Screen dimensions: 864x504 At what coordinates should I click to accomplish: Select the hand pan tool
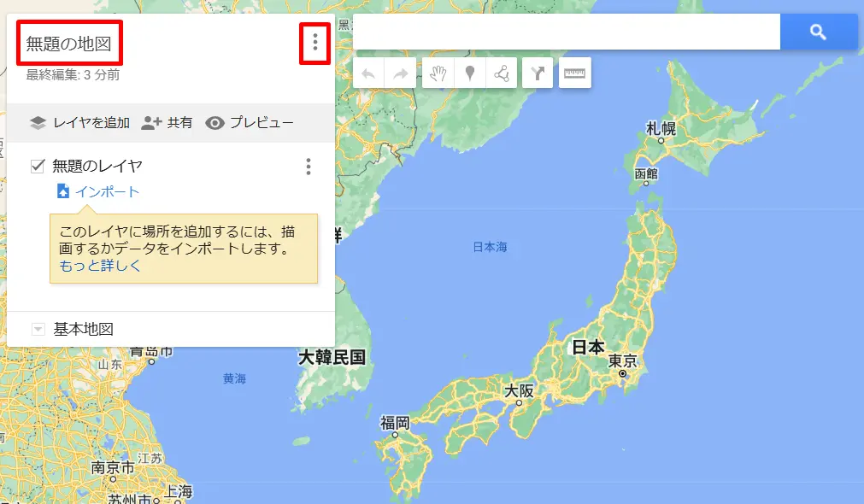(x=438, y=73)
